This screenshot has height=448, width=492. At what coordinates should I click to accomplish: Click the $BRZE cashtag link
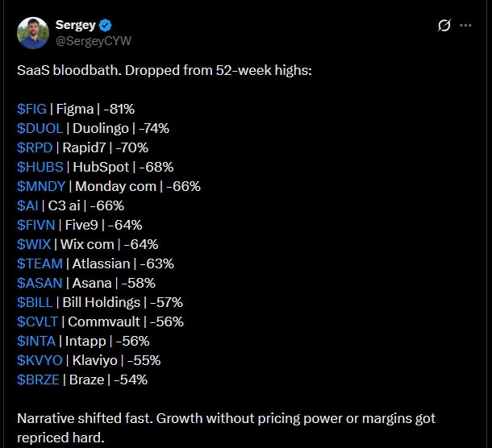tap(38, 380)
